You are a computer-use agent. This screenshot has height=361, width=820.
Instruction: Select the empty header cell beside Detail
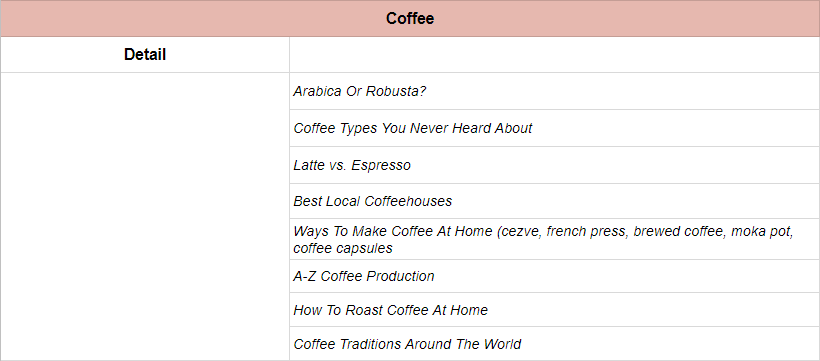pos(554,54)
